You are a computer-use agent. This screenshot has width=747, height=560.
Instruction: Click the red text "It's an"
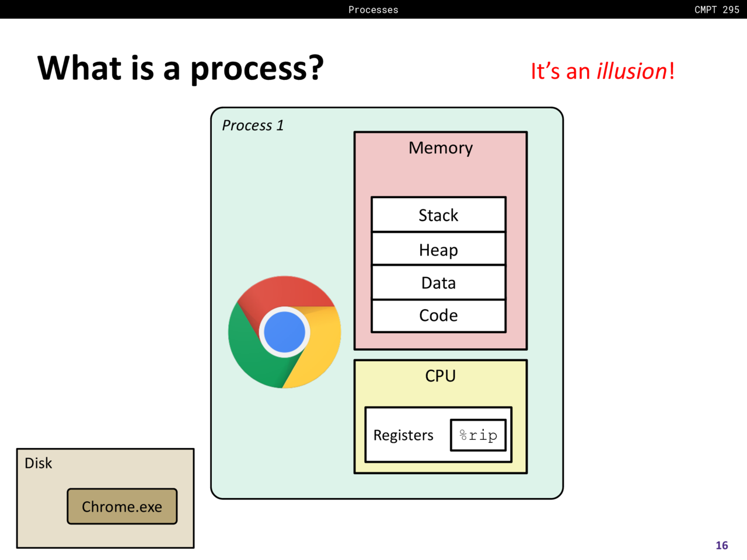coord(560,71)
